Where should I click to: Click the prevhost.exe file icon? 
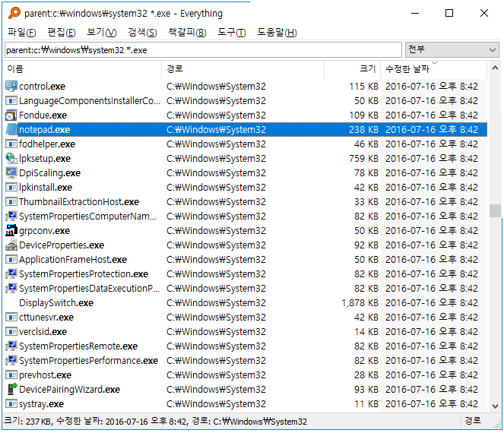point(11,375)
